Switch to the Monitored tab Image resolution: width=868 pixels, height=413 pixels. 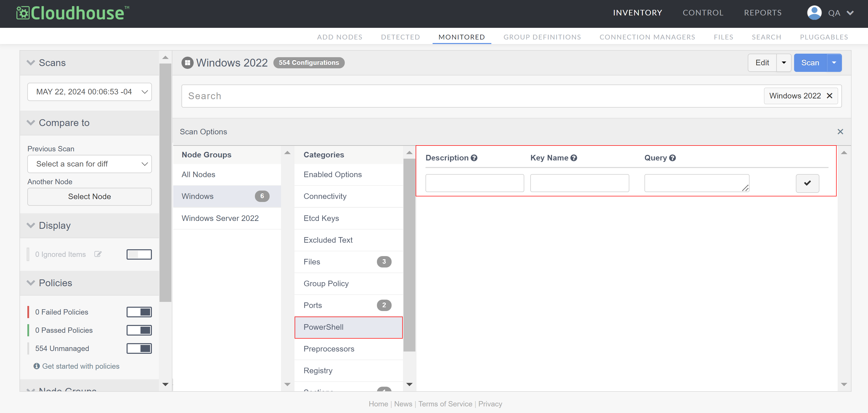(x=462, y=37)
